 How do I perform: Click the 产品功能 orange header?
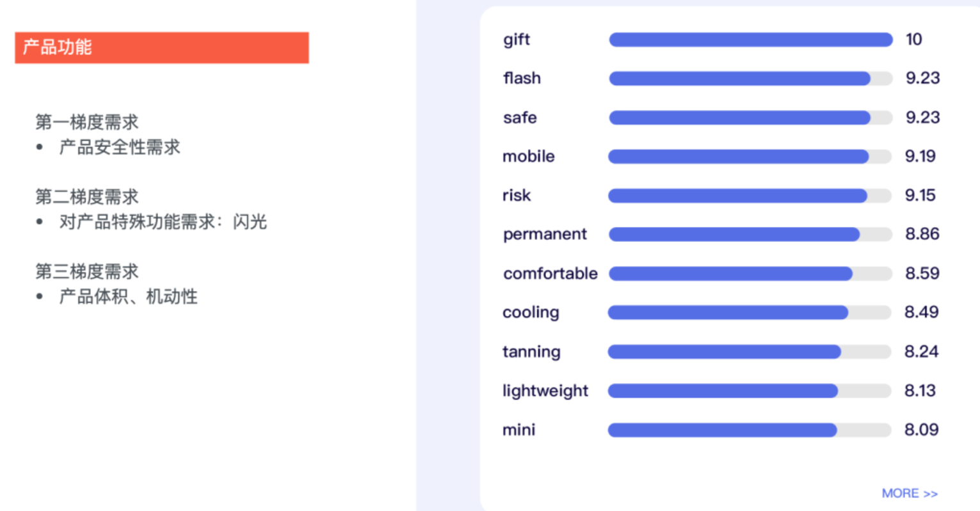pos(162,48)
